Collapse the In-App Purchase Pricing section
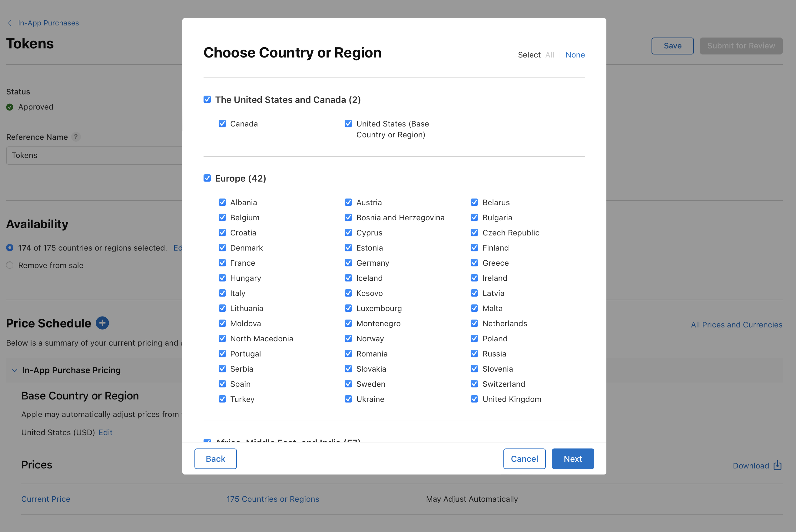Screen dimensions: 796x532 click(x=14, y=370)
